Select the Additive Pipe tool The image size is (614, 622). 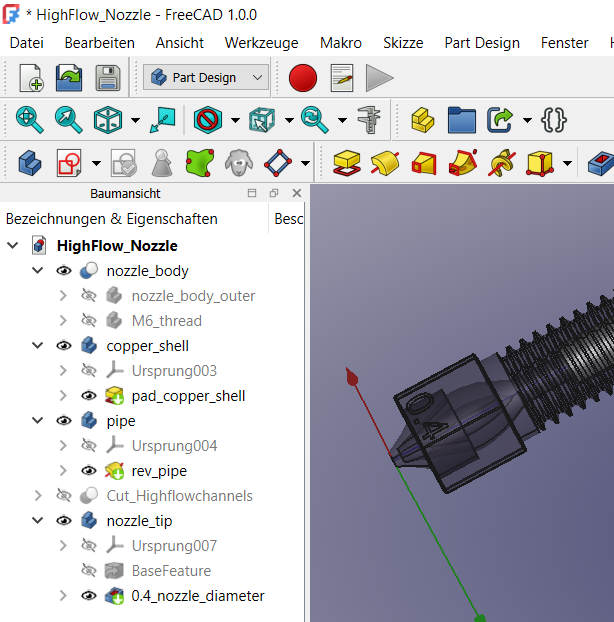coord(463,163)
